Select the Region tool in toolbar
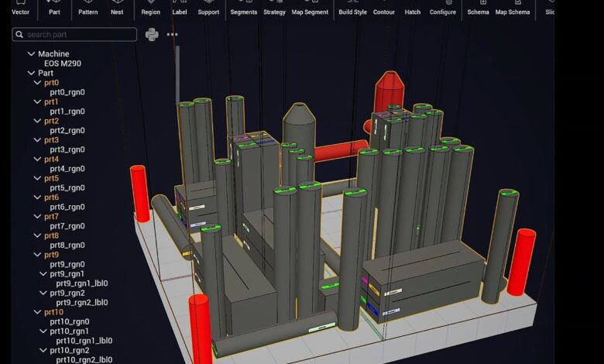Screen dimensions: 604x364 tap(151, 8)
